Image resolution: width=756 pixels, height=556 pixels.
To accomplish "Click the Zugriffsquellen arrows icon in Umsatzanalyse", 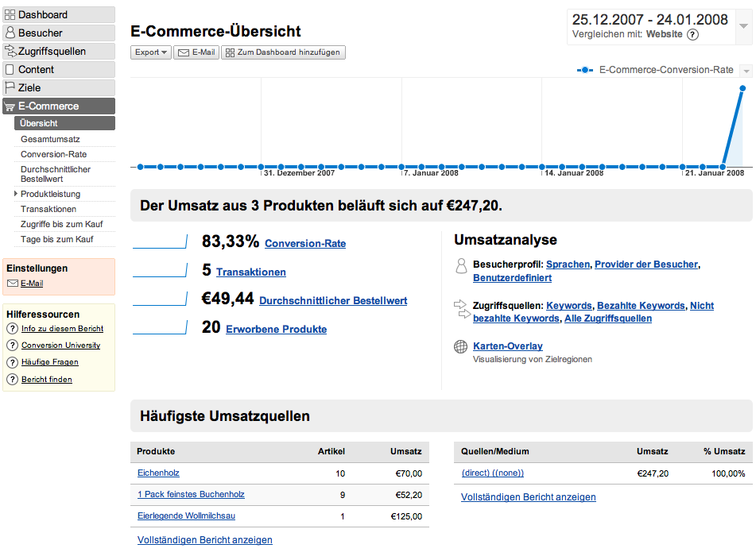I will tap(460, 309).
